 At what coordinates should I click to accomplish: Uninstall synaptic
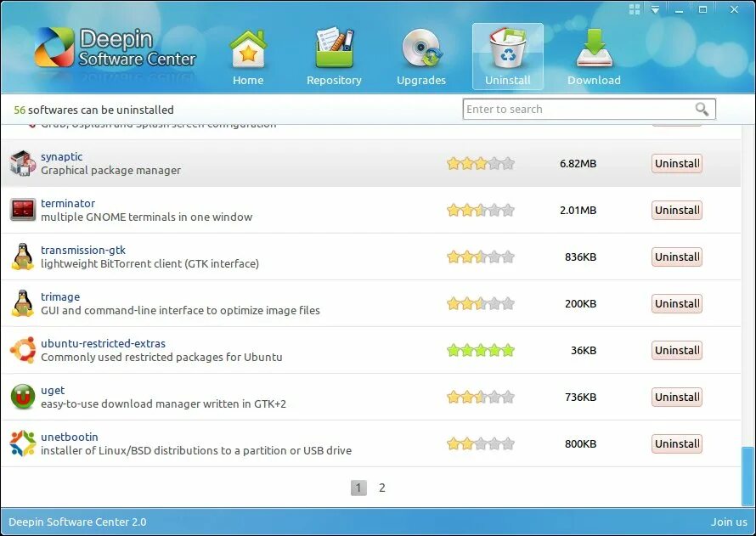(677, 163)
